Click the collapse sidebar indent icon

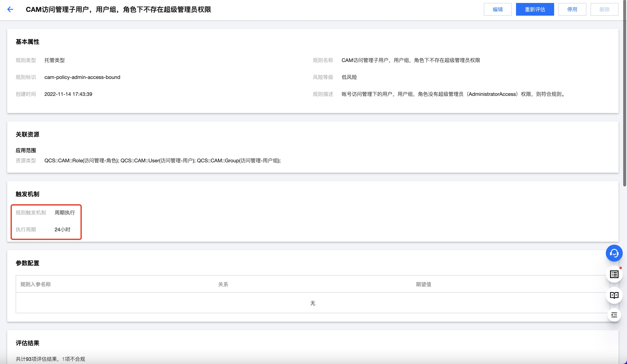(614, 315)
